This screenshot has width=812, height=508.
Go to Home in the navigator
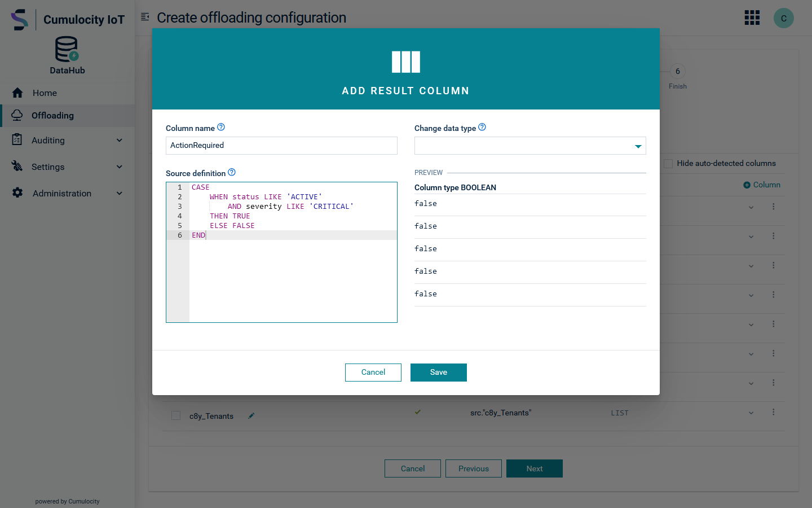(68, 93)
